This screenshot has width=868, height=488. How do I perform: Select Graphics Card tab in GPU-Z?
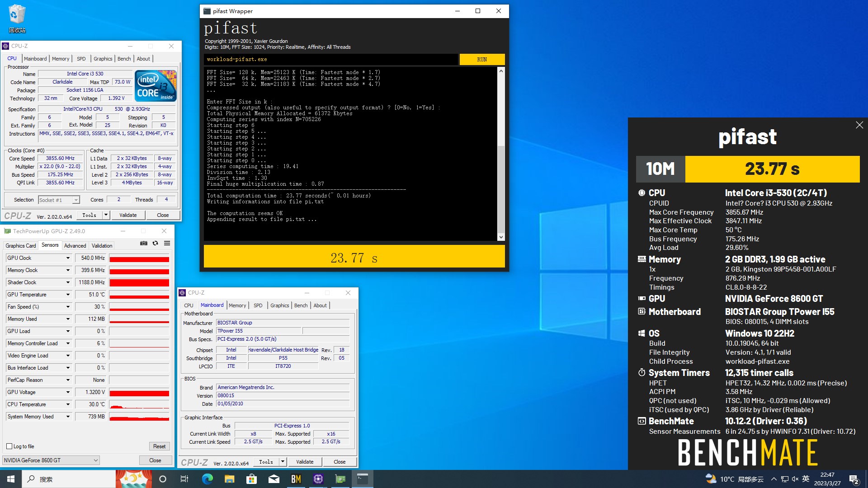(21, 246)
